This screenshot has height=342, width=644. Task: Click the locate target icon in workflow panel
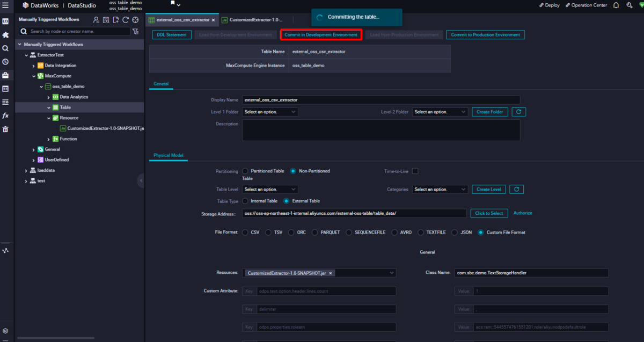coord(135,20)
